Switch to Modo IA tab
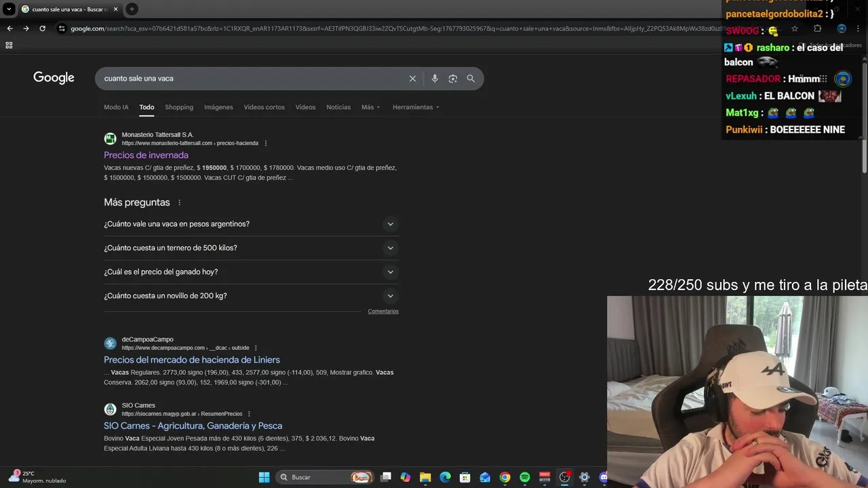868x488 pixels. pyautogui.click(x=116, y=107)
